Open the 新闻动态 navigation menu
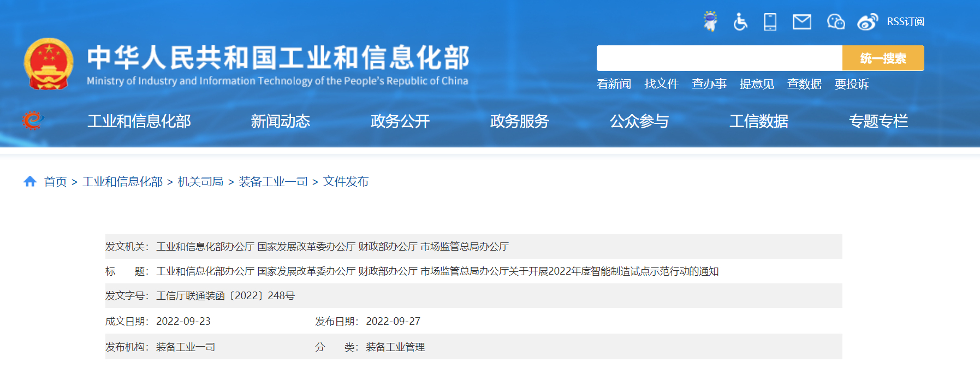Viewport: 980px width, 368px height. point(280,121)
